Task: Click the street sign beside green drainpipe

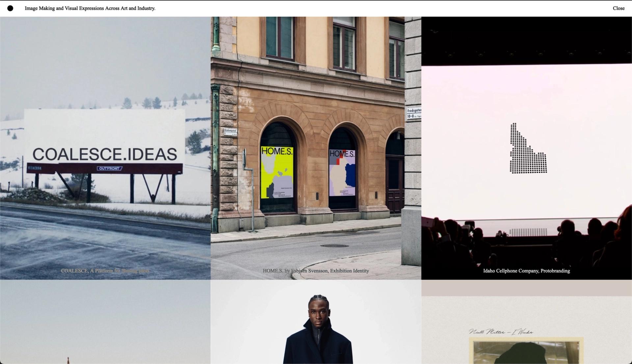Action: (x=230, y=132)
